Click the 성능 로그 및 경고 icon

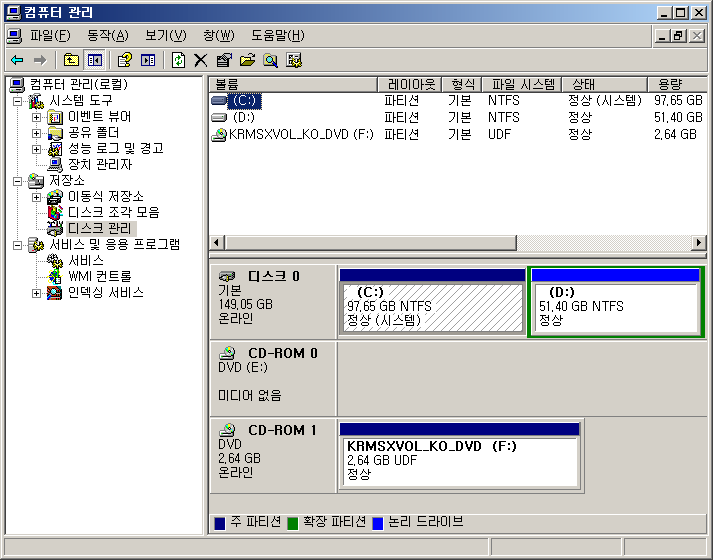[x=55, y=149]
